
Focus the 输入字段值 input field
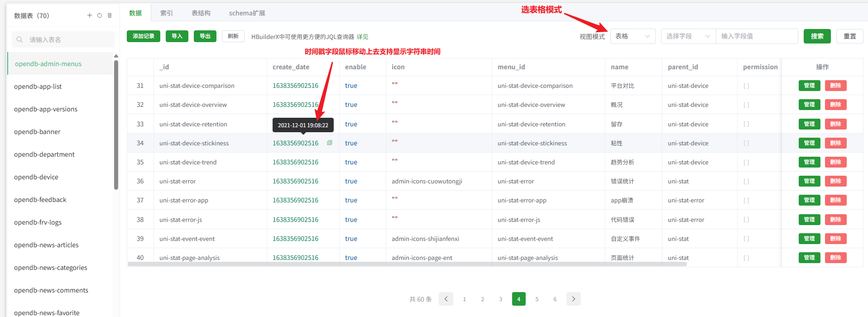tap(756, 36)
